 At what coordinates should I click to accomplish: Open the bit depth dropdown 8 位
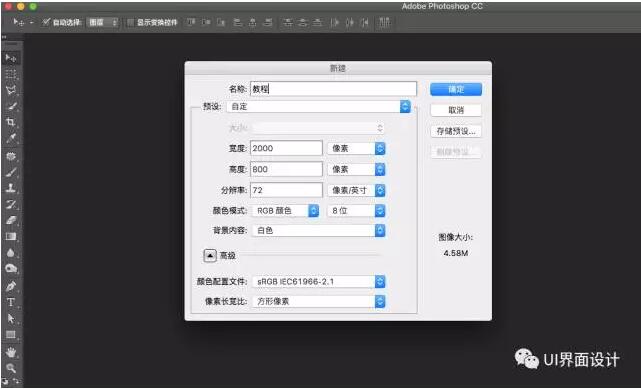point(356,210)
